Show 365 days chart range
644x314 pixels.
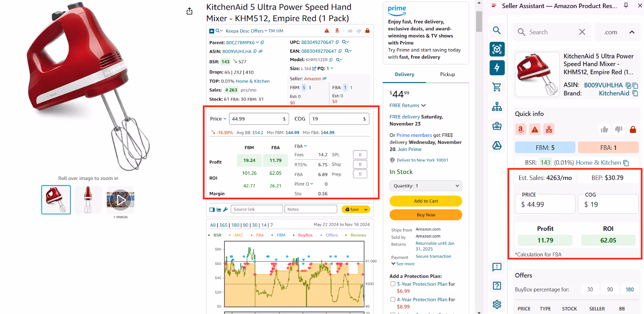223,225
